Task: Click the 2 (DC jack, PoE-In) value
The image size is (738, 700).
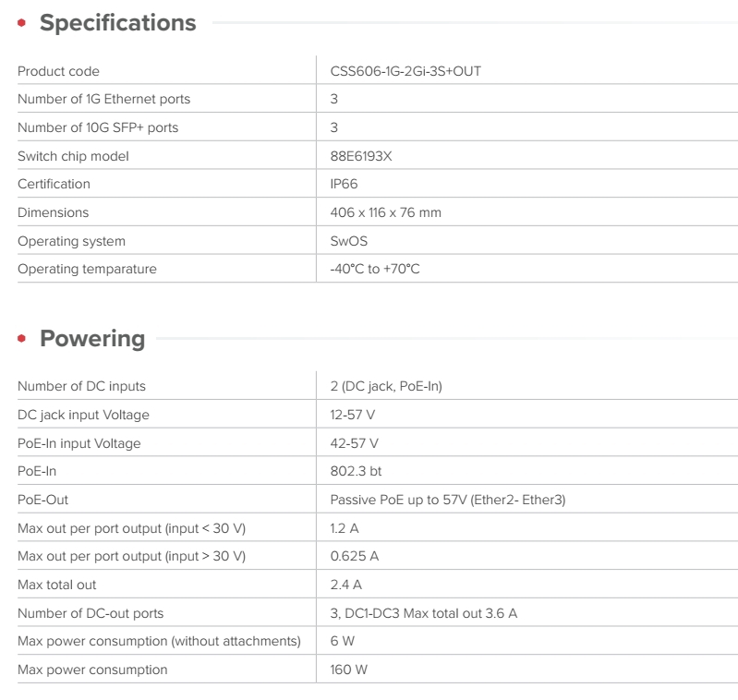Action: pos(386,386)
